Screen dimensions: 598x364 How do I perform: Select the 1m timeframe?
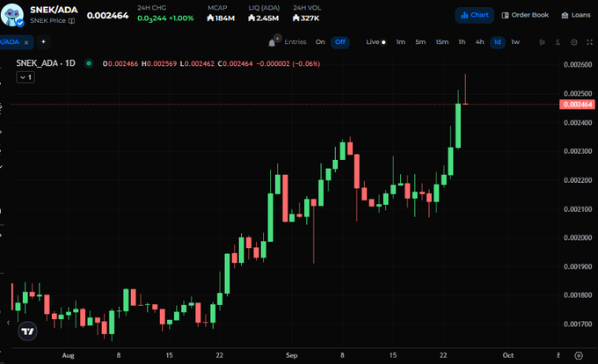click(x=400, y=42)
